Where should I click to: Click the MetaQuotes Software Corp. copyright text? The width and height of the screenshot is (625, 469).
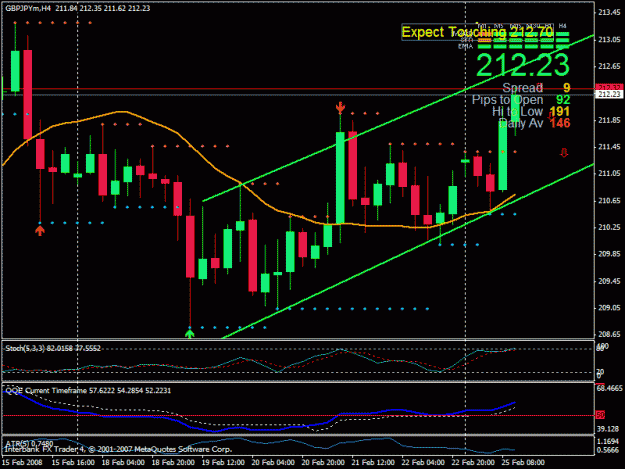[118, 449]
